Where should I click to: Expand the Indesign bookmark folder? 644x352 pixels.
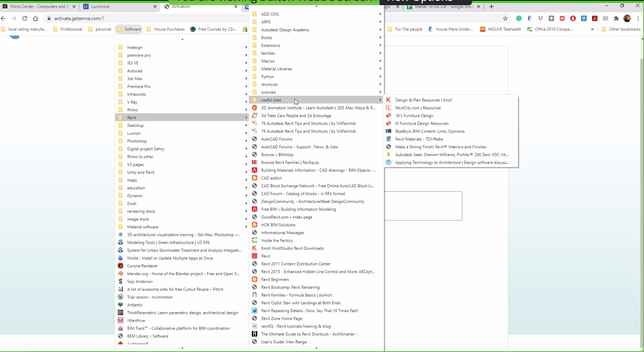point(182,47)
